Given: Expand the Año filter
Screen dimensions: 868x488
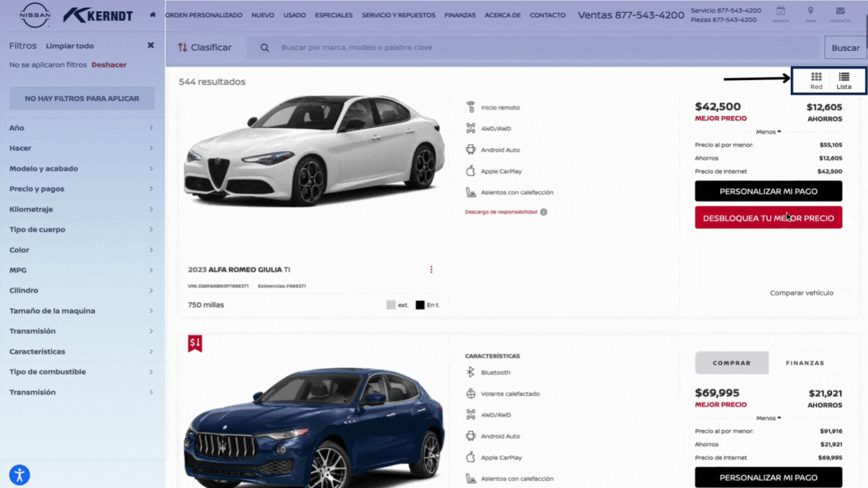Looking at the screenshot, I should click(82, 128).
